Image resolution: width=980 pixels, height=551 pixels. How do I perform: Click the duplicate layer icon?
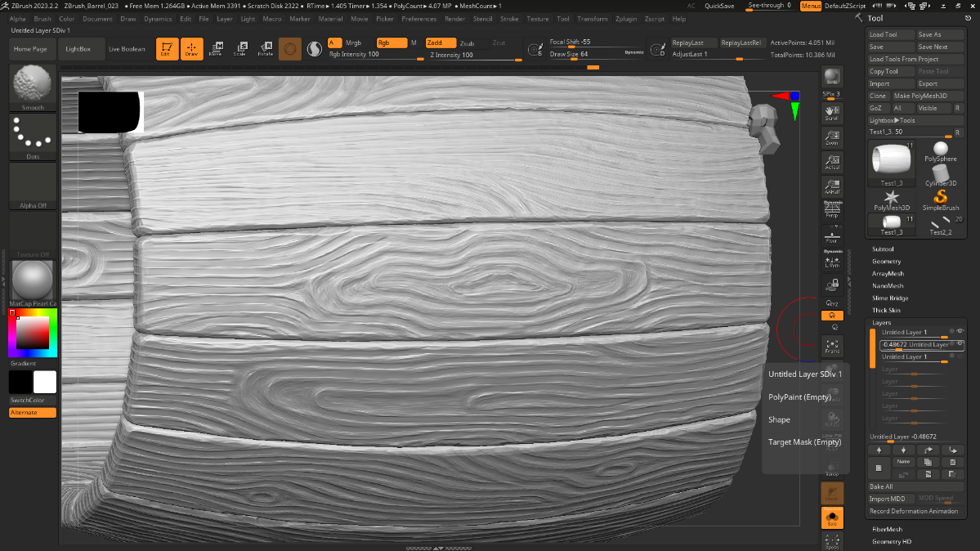[929, 462]
